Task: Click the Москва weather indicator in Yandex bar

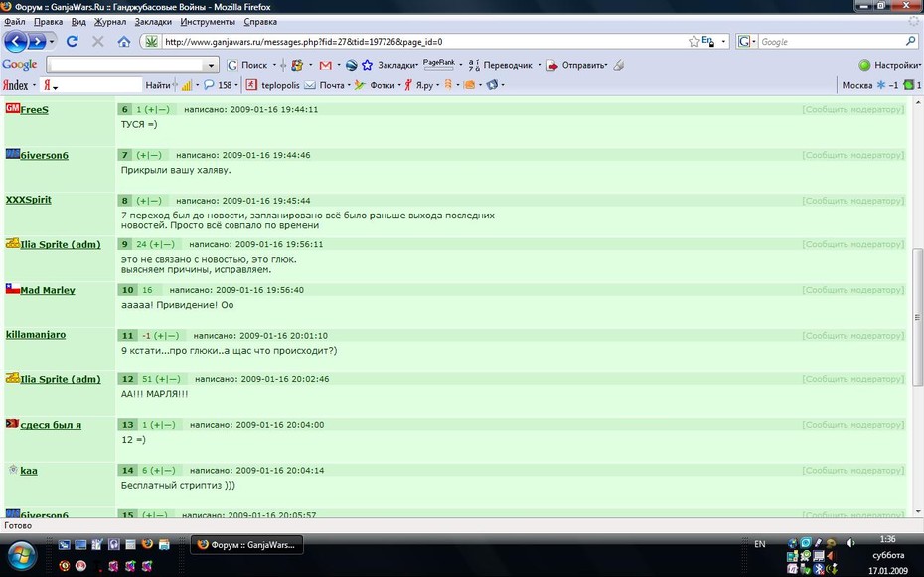Action: [870, 85]
